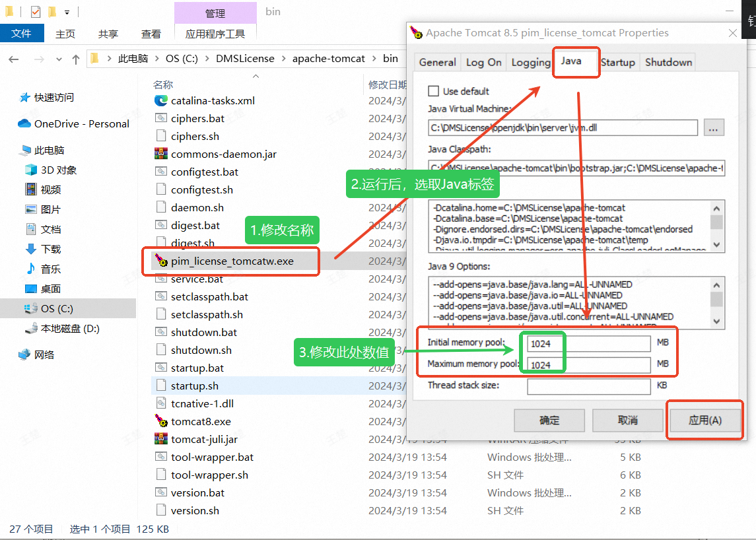Click the Maximum memory pool field
Screen dimensions: 756x540
589,364
